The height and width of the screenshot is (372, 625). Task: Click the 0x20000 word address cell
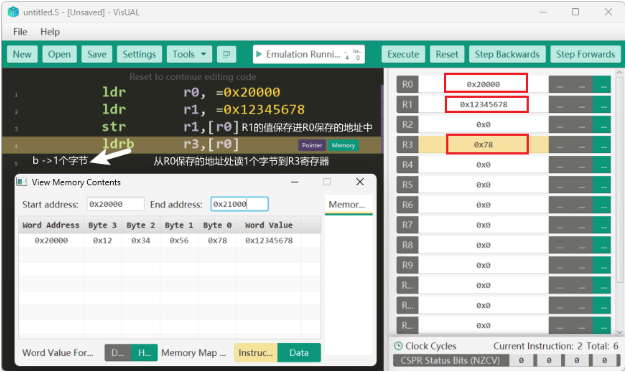51,240
